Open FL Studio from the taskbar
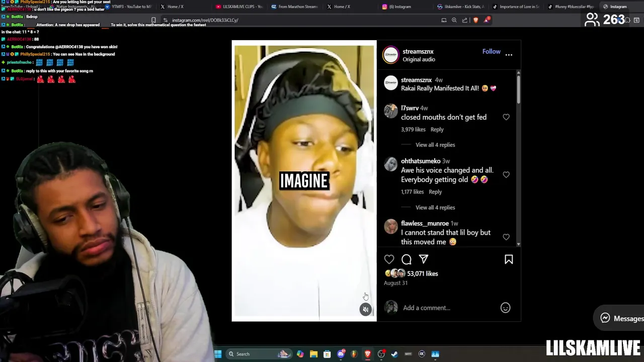The image size is (644, 362). click(x=354, y=354)
